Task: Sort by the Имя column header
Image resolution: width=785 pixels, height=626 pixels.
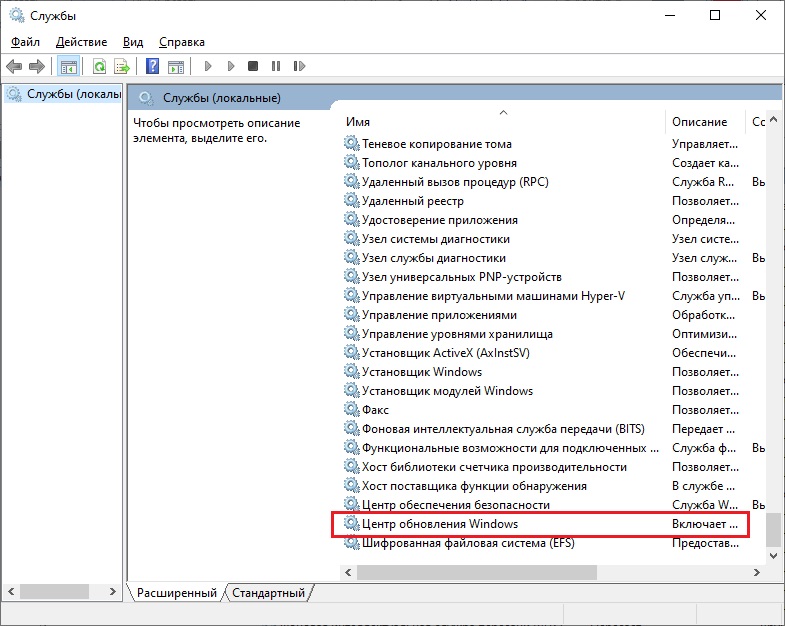Action: [503, 122]
